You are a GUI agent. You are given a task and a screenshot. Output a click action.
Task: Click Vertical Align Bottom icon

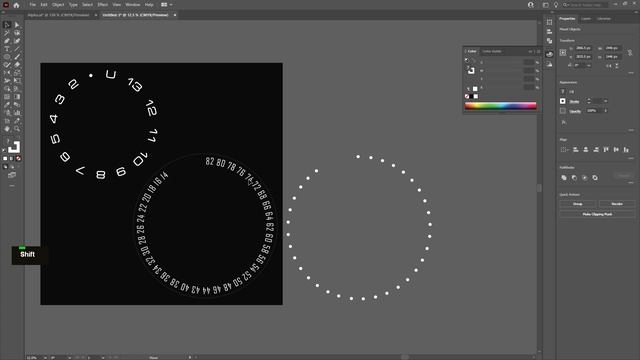(626, 150)
